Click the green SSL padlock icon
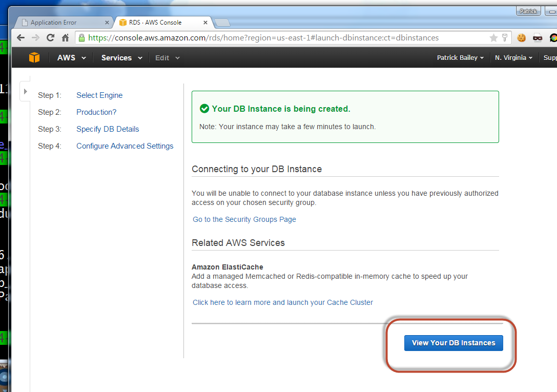The height and width of the screenshot is (392, 557). (81, 37)
